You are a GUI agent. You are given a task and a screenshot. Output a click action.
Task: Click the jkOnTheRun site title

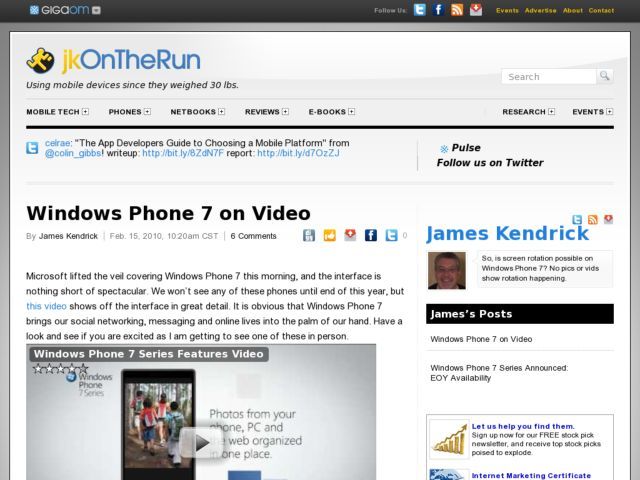tap(131, 60)
